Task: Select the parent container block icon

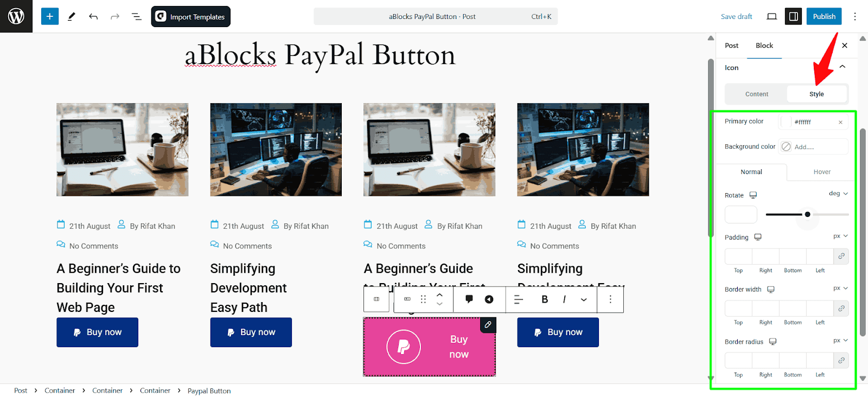Action: click(x=376, y=299)
